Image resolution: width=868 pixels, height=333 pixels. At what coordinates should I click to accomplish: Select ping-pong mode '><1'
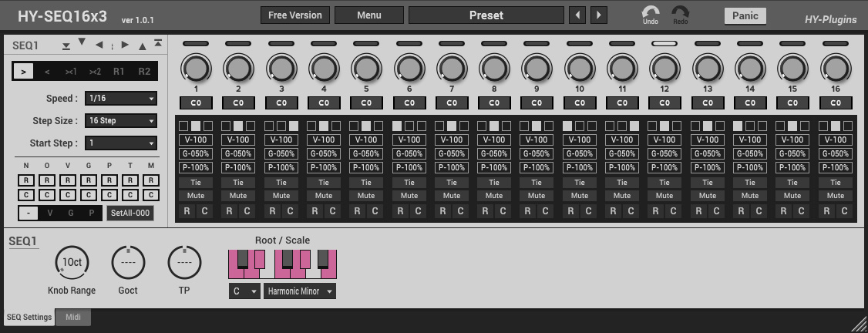pos(71,72)
